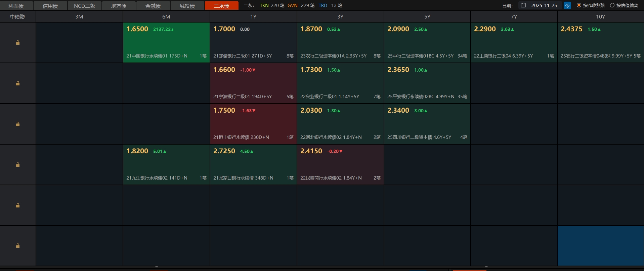Image resolution: width=644 pixels, height=271 pixels.
Task: Switch to 金融债 tab
Action: (153, 6)
